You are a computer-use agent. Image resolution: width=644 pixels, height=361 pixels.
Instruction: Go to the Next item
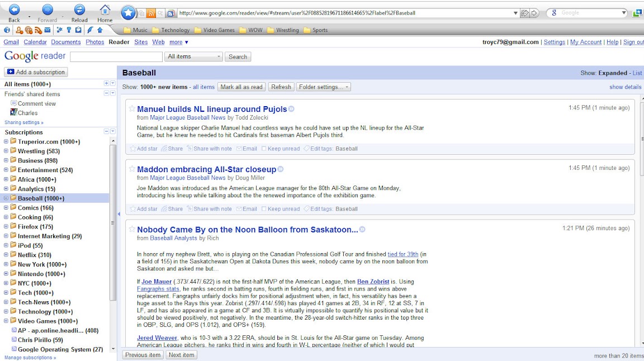tap(181, 355)
